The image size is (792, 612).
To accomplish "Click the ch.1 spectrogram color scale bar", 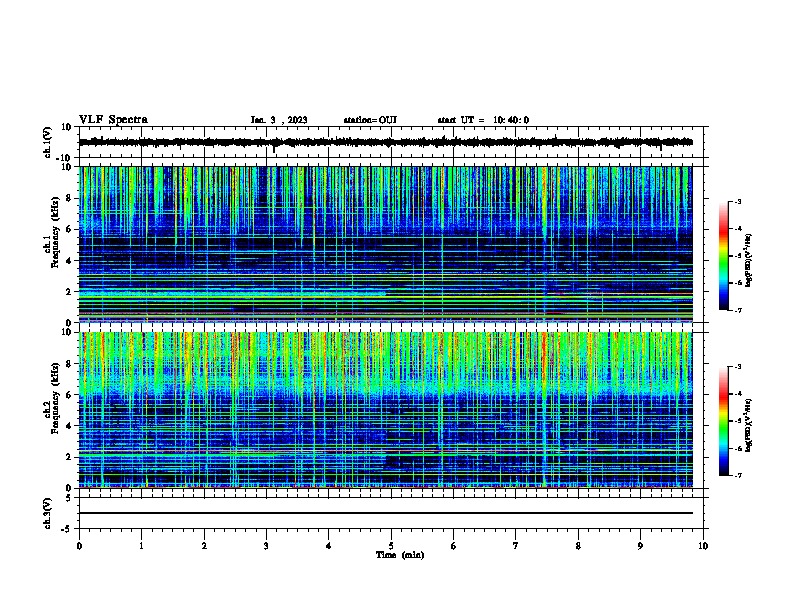I will pyautogui.click(x=724, y=256).
